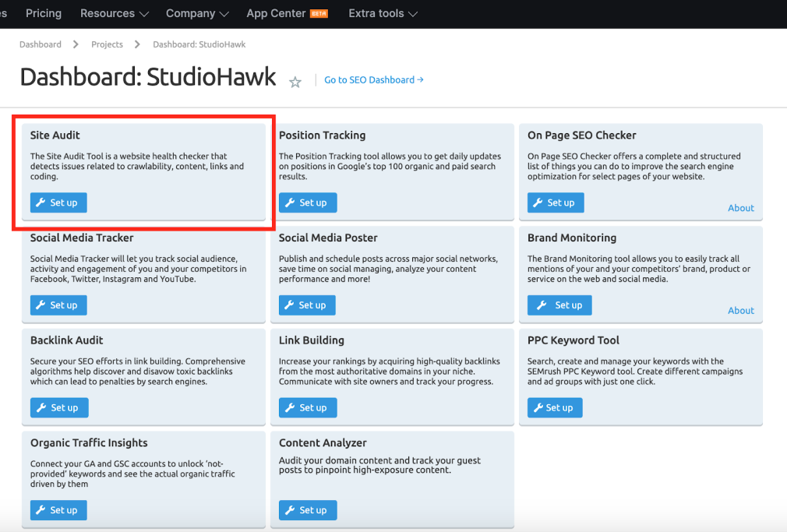Viewport: 787px width, 532px height.
Task: Follow the Go to SEO Dashboard link
Action: point(373,79)
